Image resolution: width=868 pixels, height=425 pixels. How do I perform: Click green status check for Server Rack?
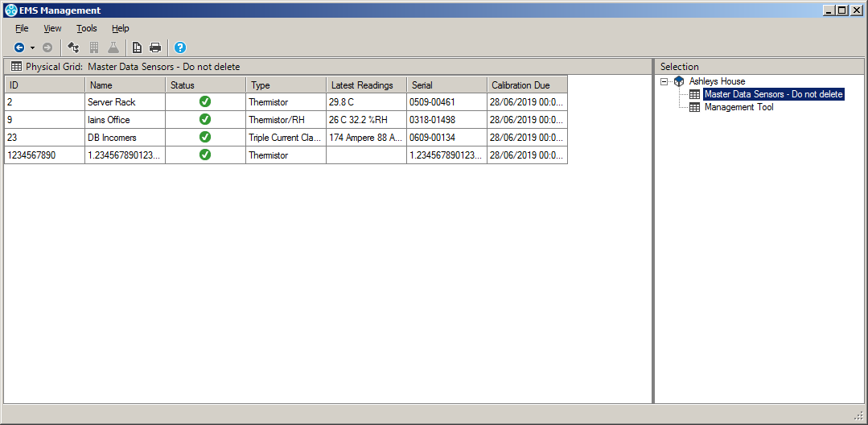coord(205,102)
